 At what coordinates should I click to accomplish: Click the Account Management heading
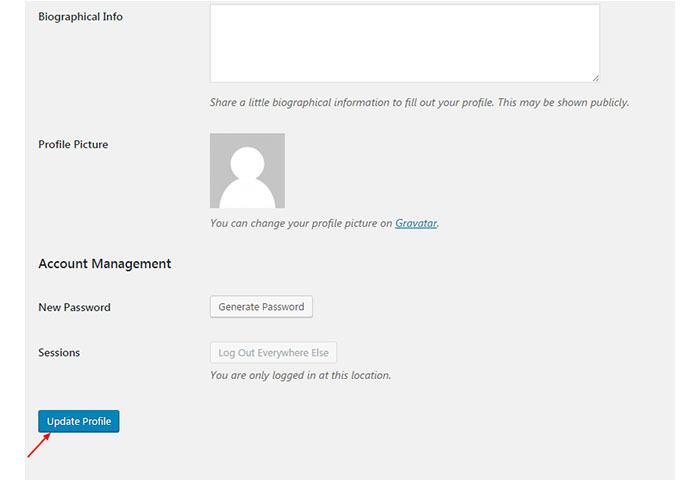(104, 263)
